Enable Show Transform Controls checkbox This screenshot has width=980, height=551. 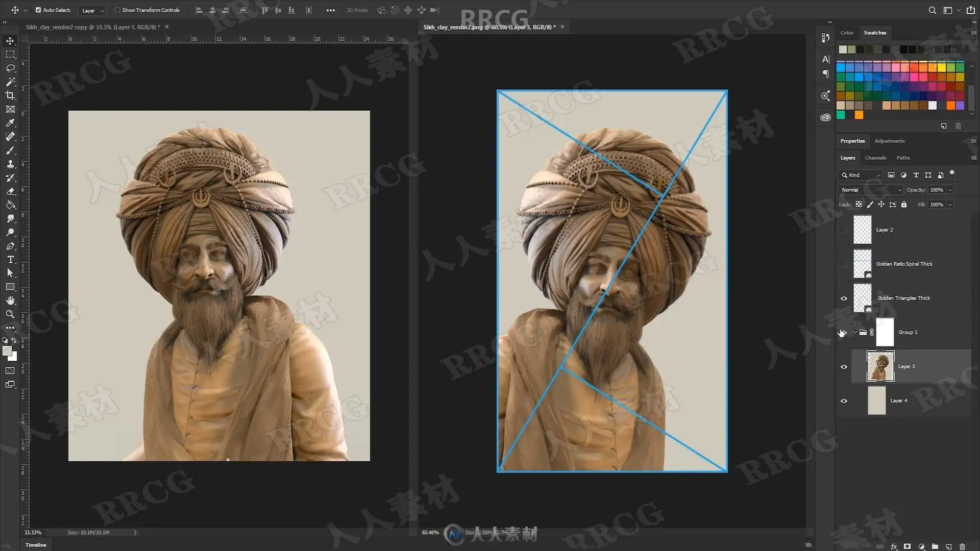(x=117, y=10)
